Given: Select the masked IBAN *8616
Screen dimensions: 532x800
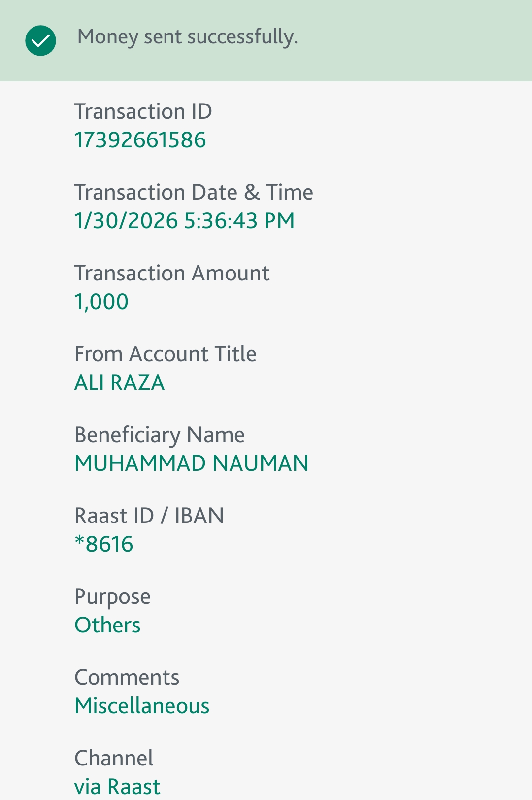Looking at the screenshot, I should pyautogui.click(x=103, y=544).
